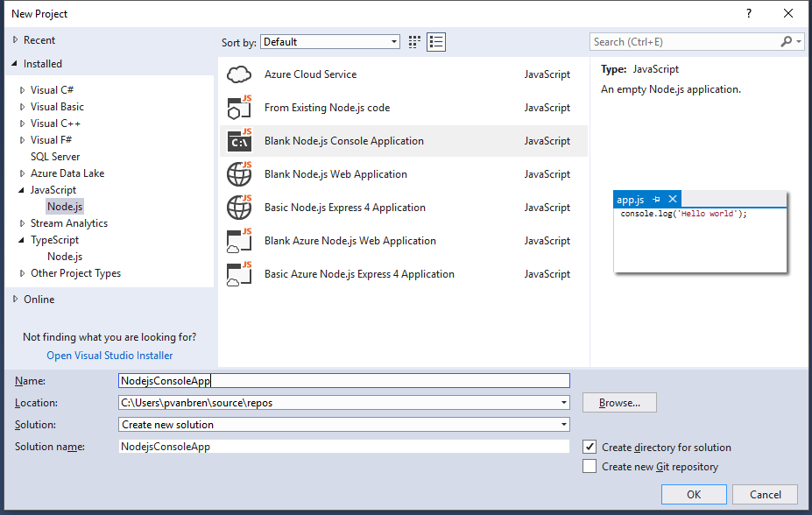This screenshot has width=812, height=515.
Task: Select Node.js under JavaScript
Action: (65, 207)
